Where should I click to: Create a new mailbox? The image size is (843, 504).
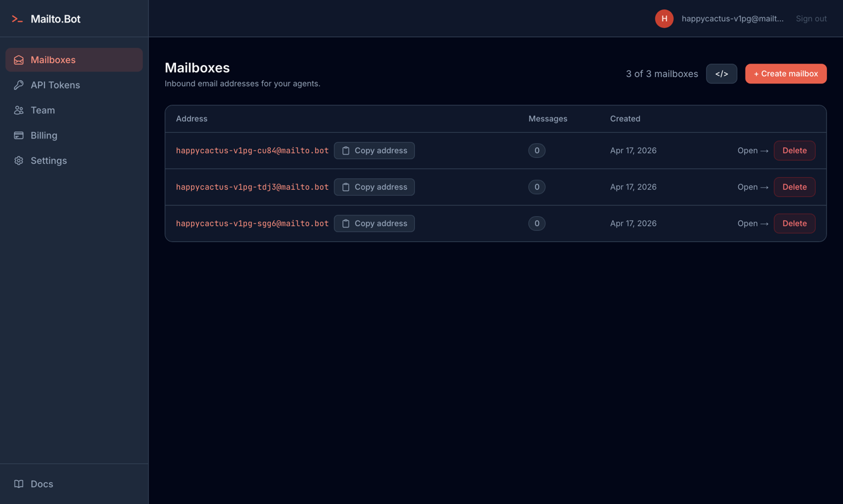pyautogui.click(x=785, y=74)
